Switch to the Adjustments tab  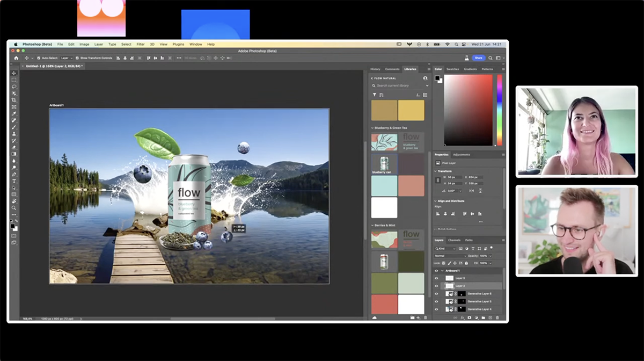coord(462,154)
